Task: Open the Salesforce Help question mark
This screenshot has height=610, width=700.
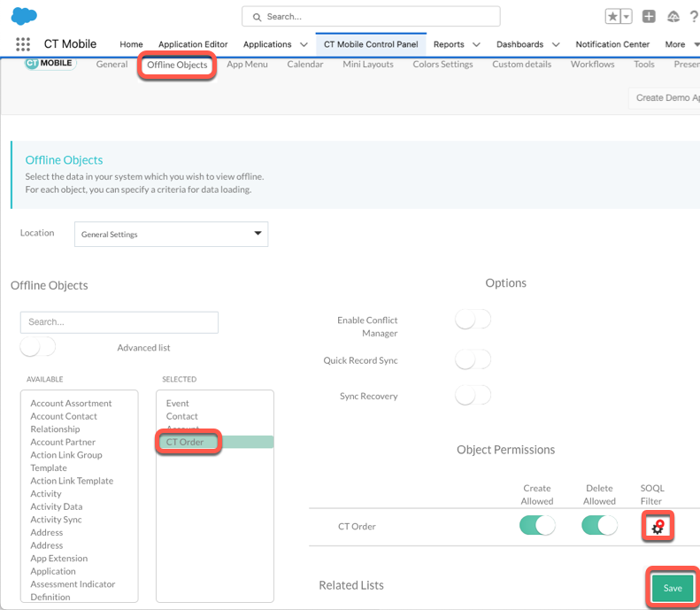Action: coord(694,17)
